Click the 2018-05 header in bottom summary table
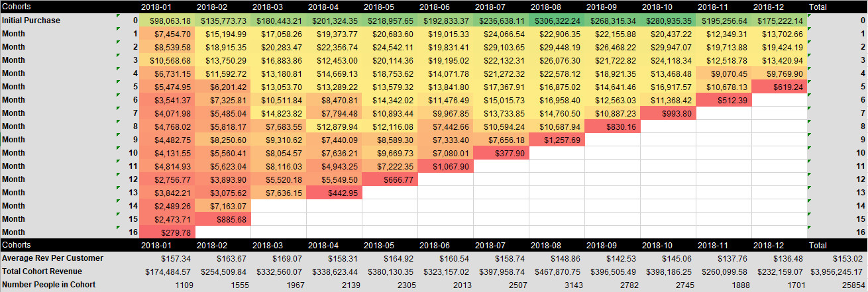This screenshot has width=868, height=292. click(378, 245)
